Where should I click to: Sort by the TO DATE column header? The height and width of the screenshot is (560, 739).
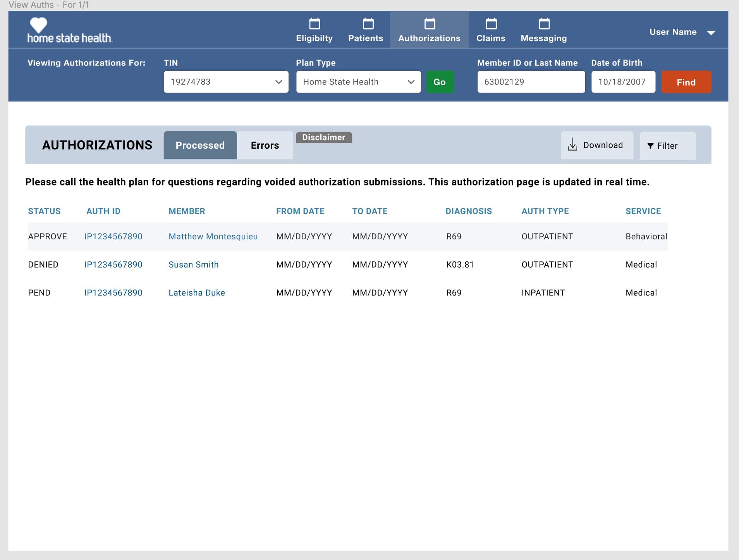370,211
